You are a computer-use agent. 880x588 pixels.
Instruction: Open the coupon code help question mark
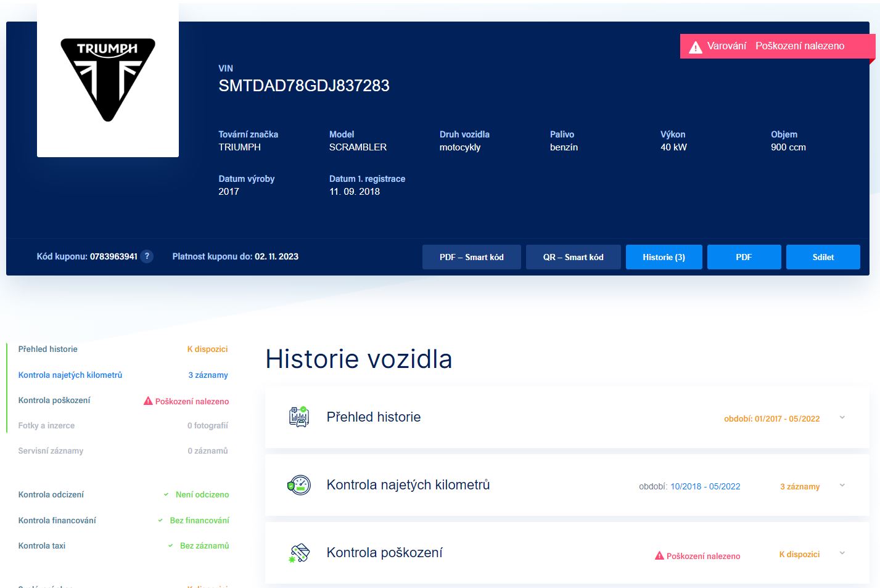pos(147,256)
